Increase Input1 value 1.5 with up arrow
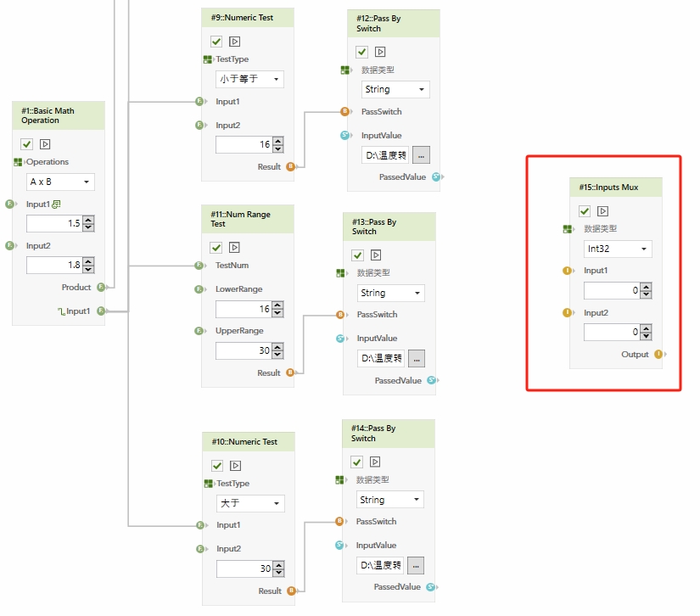 (x=88, y=220)
